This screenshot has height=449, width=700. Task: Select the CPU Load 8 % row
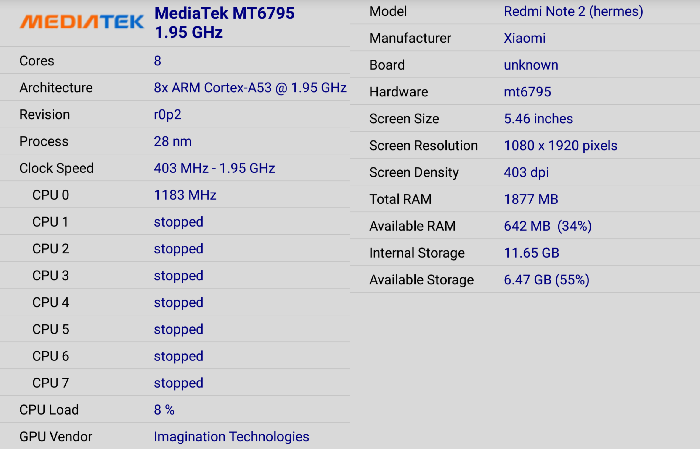pyautogui.click(x=175, y=409)
